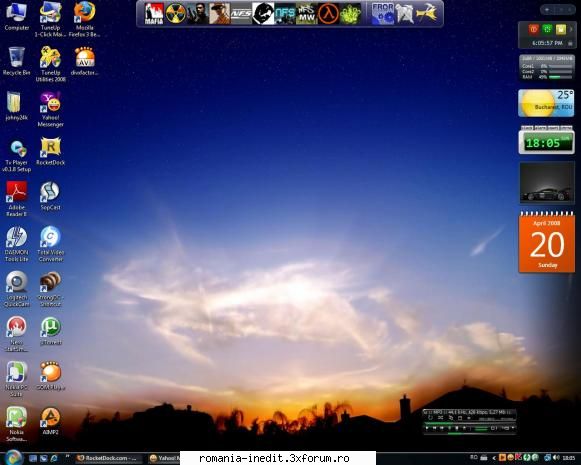Launch Mozilla Firefox 3 Beta shortcut

(84, 19)
